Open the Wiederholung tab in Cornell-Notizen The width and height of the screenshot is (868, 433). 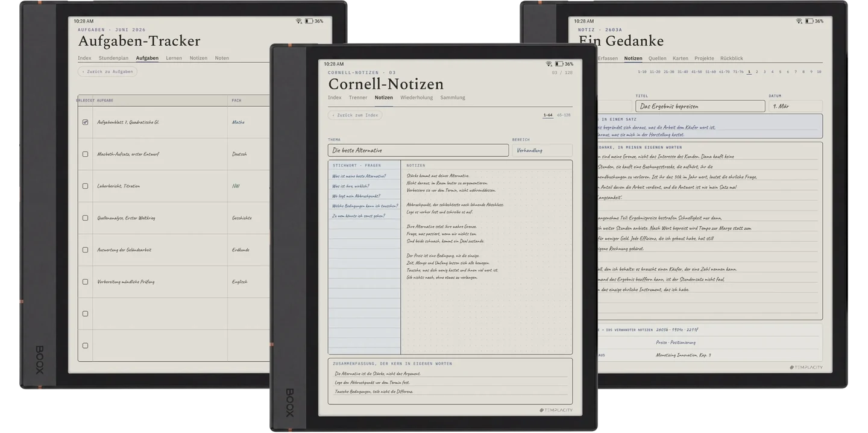pos(417,98)
